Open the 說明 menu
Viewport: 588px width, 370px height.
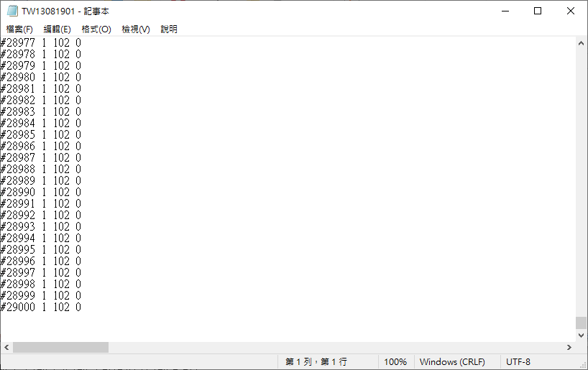[169, 29]
